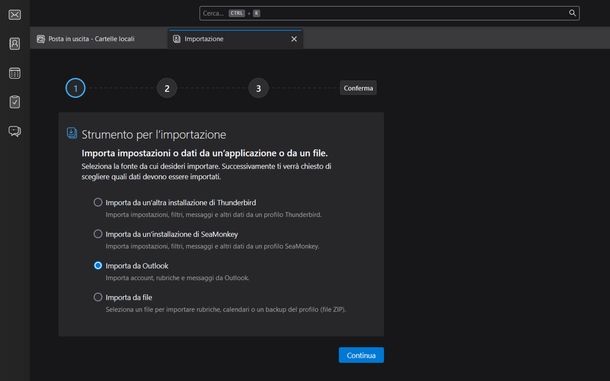Click the Conferma step label
This screenshot has height=381, width=610.
tap(358, 88)
